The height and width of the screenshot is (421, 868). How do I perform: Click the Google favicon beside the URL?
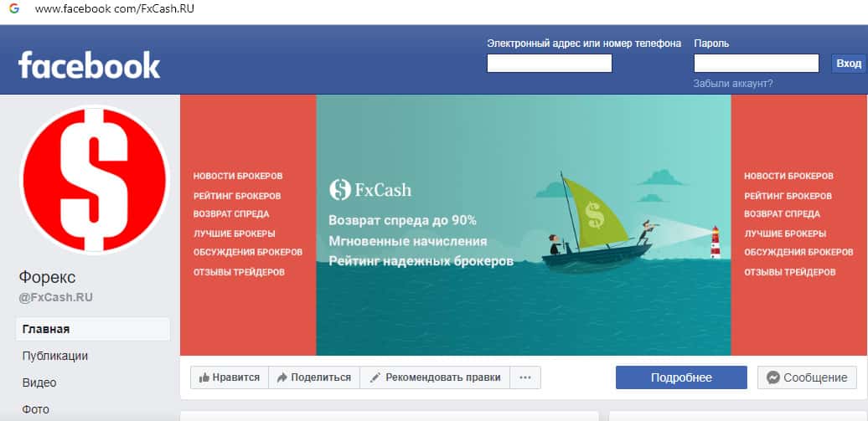(x=14, y=9)
